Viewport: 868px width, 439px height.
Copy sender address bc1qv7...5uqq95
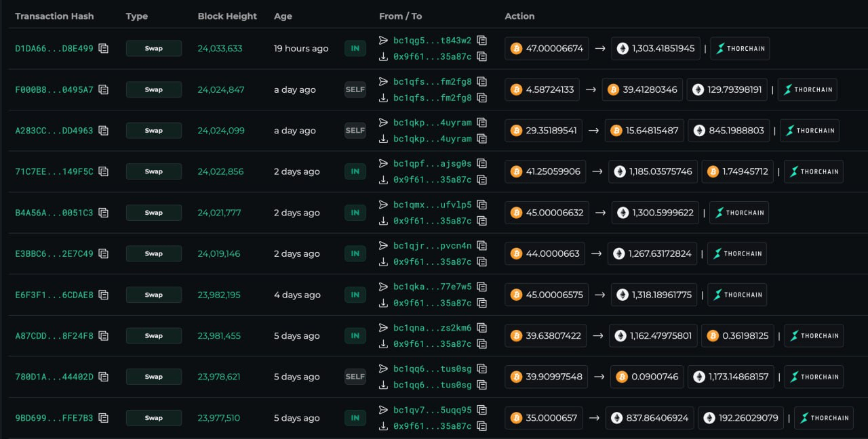click(x=481, y=410)
